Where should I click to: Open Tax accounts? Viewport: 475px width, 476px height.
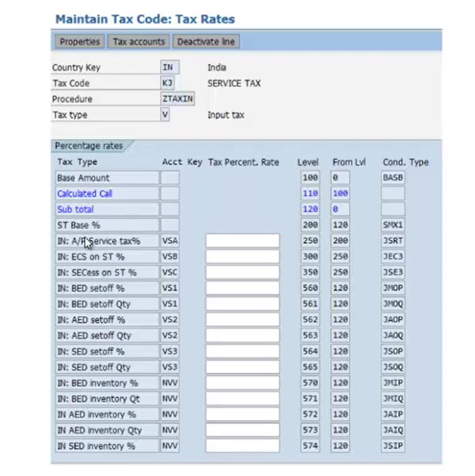click(139, 42)
